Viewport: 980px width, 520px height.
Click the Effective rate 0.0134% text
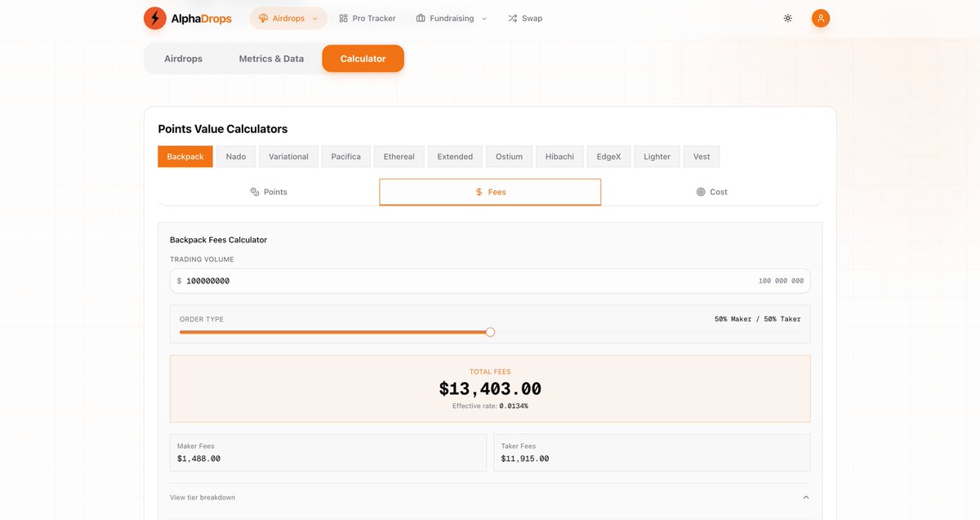tap(490, 406)
